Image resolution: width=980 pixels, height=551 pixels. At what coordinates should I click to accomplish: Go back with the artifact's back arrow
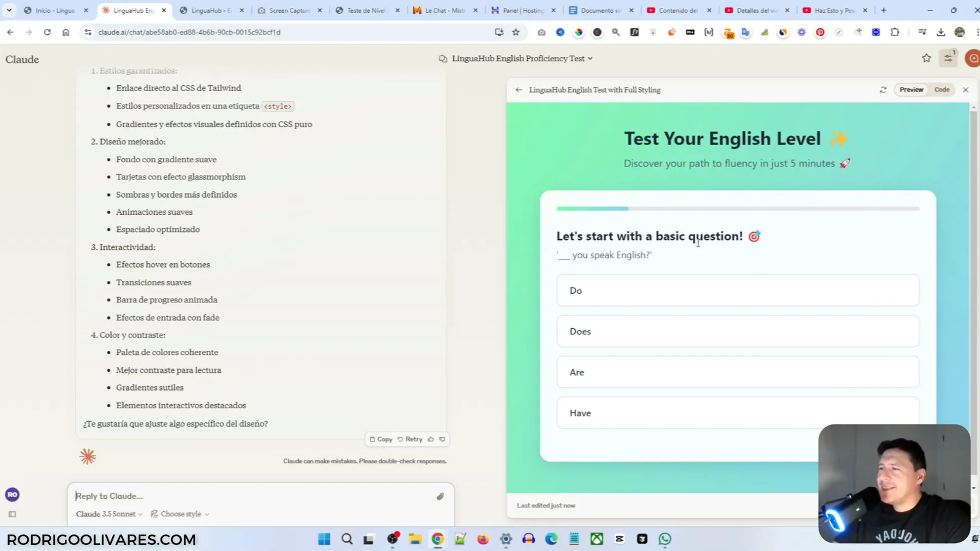[x=518, y=89]
